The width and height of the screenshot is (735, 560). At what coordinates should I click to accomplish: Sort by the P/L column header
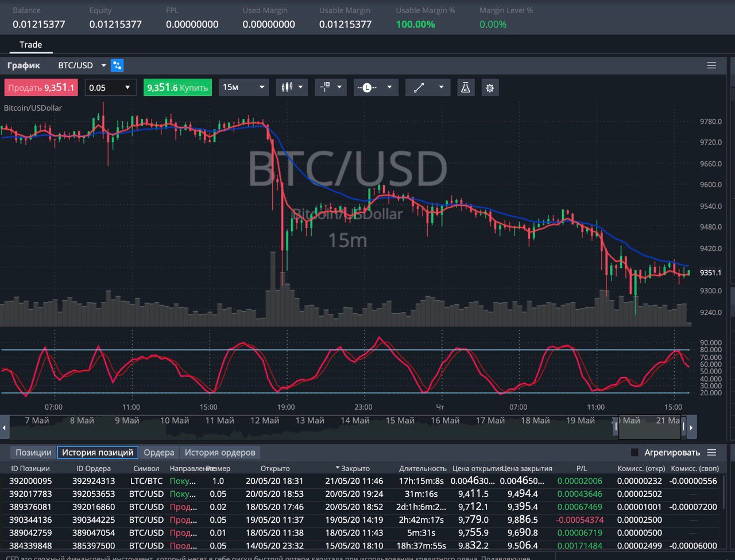point(582,468)
